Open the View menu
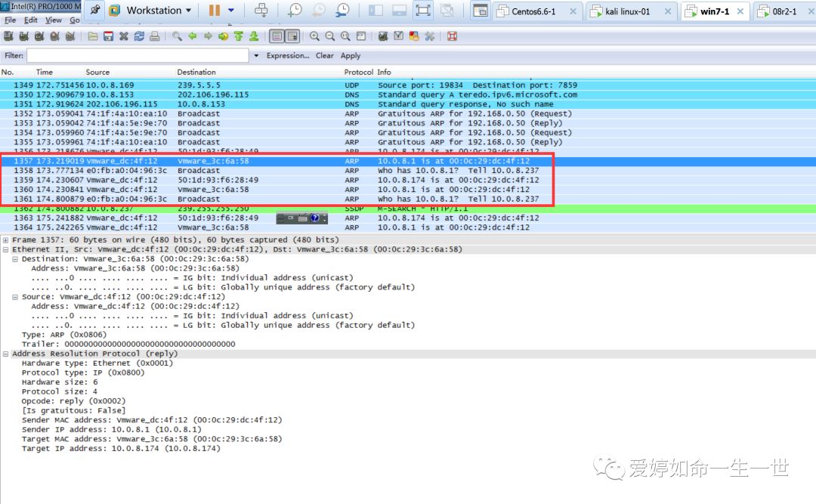Screen dimensions: 816x504 click(x=54, y=20)
